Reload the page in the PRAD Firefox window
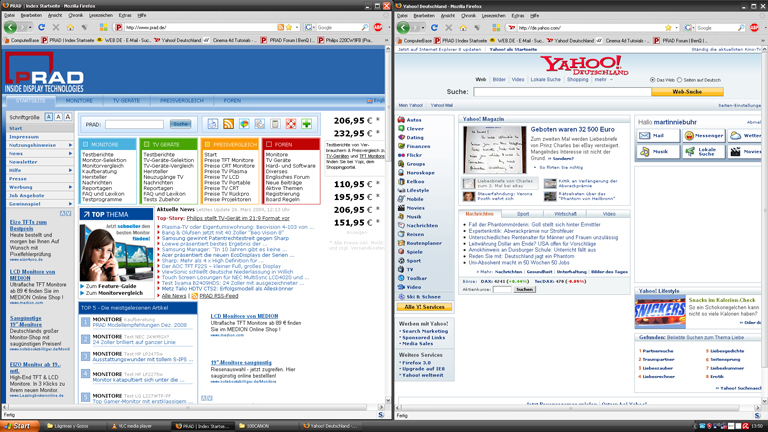This screenshot has height=432, width=768. pos(42,27)
